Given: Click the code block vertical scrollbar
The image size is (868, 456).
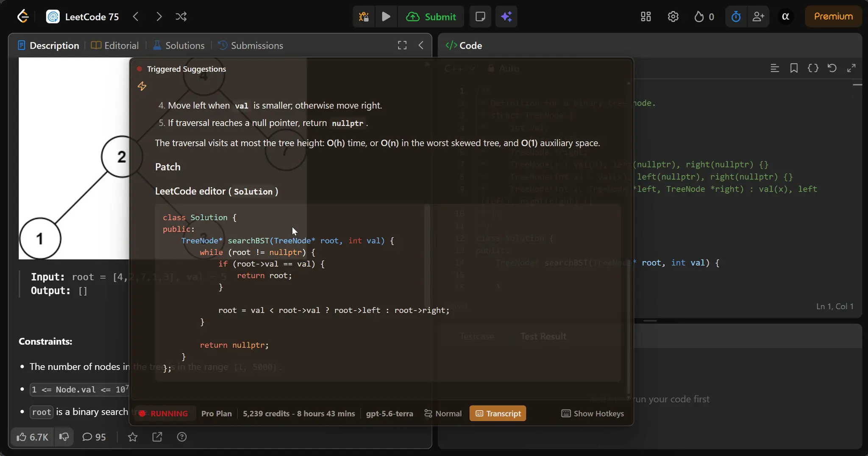Looking at the screenshot, I should [427, 256].
